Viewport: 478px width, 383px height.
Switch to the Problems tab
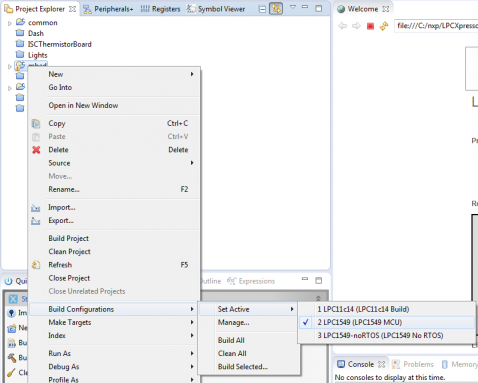click(x=413, y=364)
